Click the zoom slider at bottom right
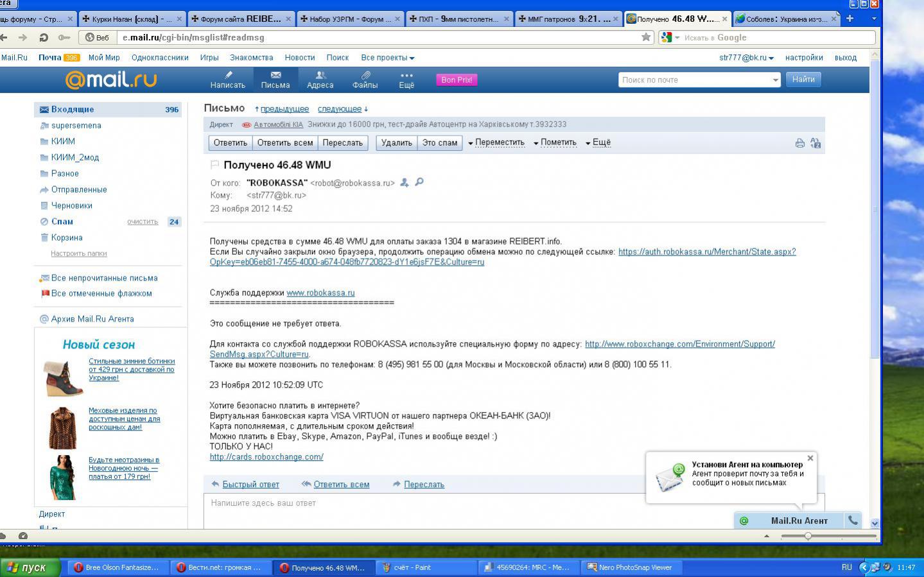Screen dimensions: 924x577 tap(808, 536)
